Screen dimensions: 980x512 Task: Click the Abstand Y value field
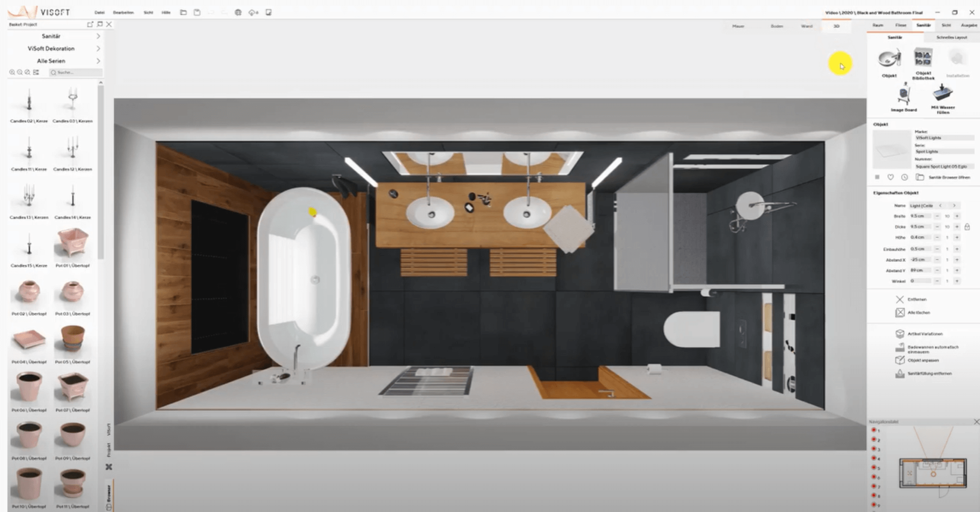920,270
